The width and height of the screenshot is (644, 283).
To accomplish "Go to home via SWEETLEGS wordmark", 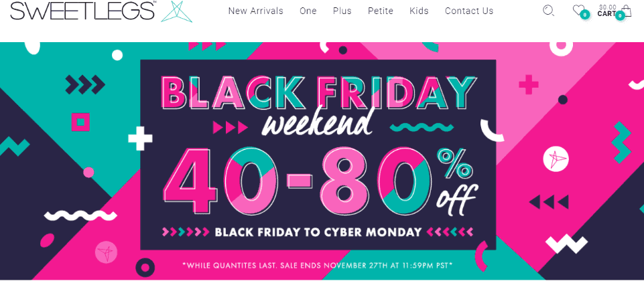I will pyautogui.click(x=82, y=11).
